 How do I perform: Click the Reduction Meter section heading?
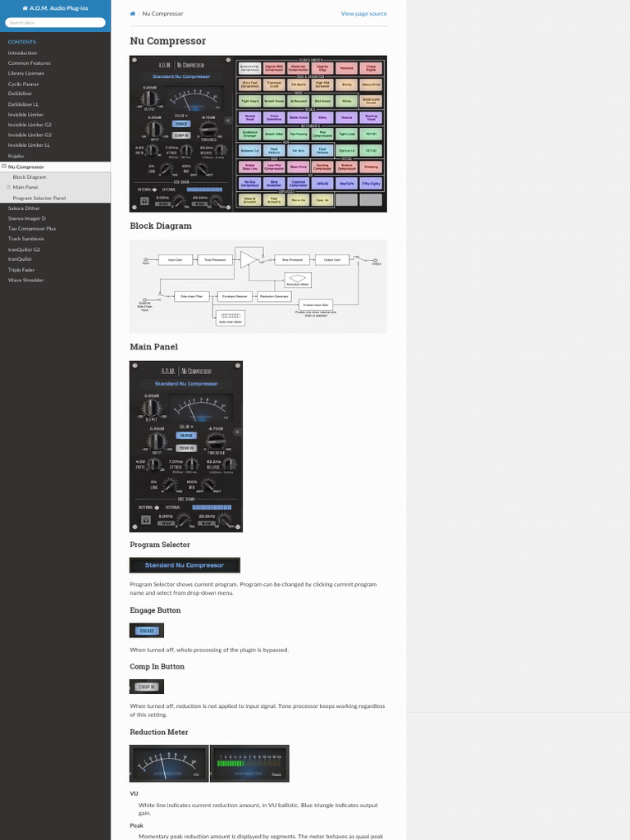[x=159, y=732]
